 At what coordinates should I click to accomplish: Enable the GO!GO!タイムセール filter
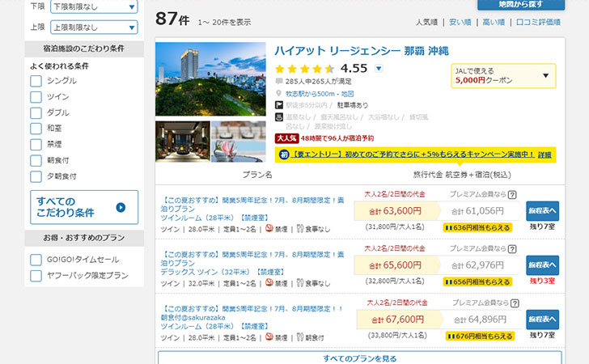(36, 260)
